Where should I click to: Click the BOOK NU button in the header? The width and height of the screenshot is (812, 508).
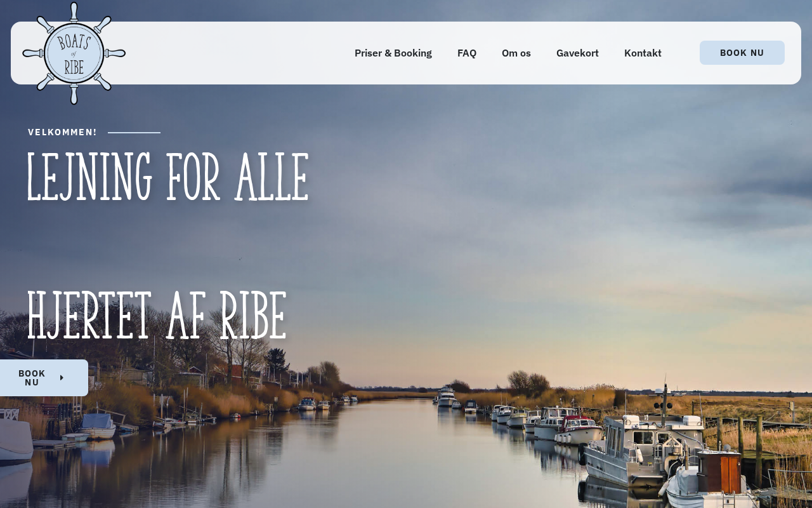click(x=742, y=53)
